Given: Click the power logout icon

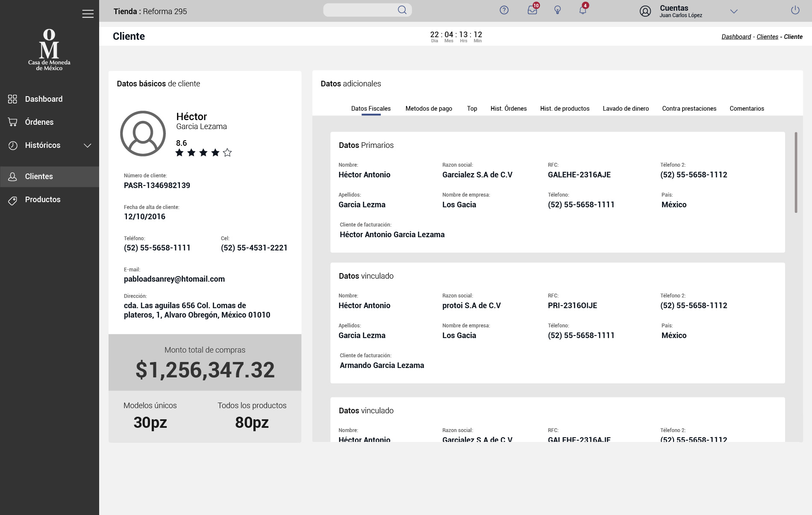Looking at the screenshot, I should click(x=795, y=10).
